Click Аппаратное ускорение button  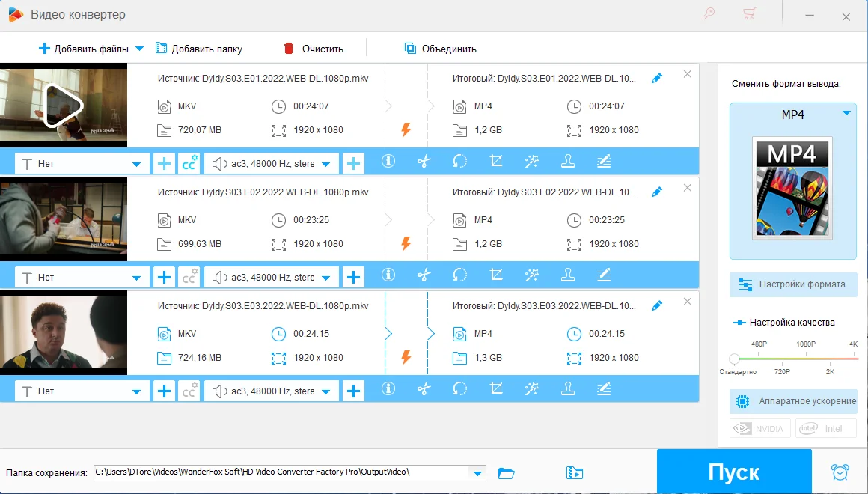(x=793, y=401)
